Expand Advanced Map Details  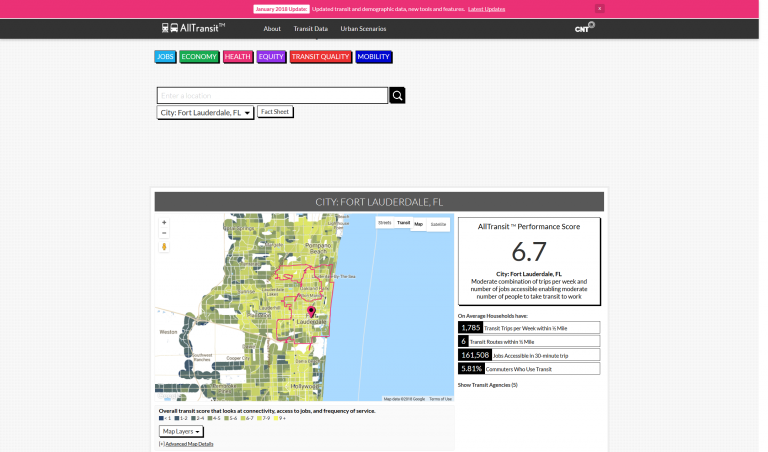(188, 444)
